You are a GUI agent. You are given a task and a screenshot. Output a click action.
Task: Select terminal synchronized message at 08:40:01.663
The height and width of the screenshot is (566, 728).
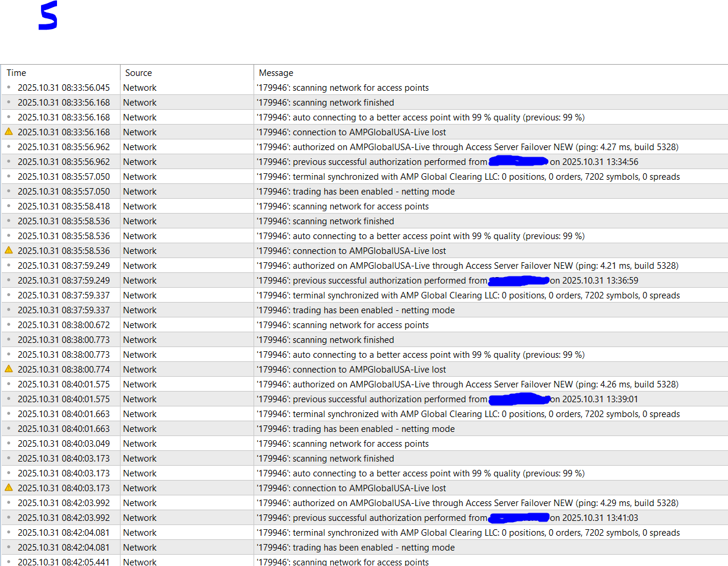tap(468, 414)
